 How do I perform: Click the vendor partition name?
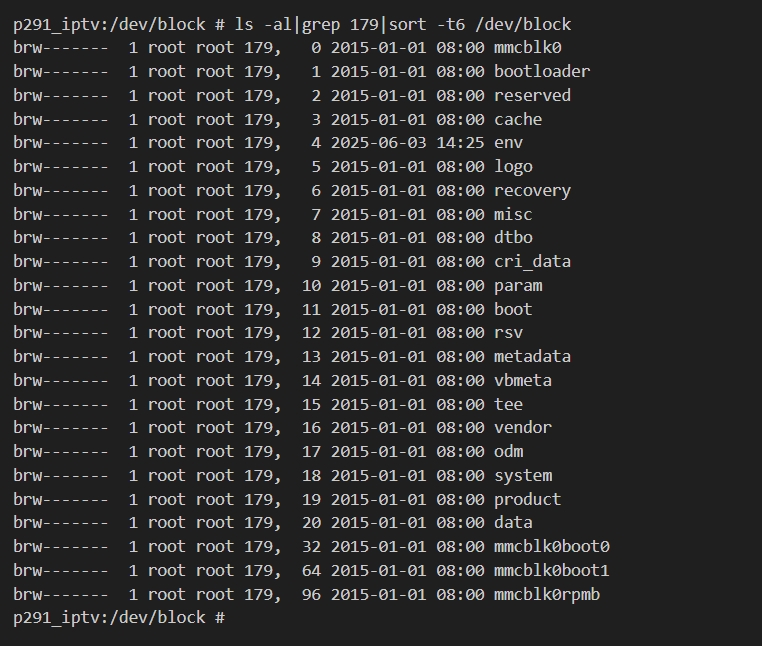pyautogui.click(x=522, y=428)
